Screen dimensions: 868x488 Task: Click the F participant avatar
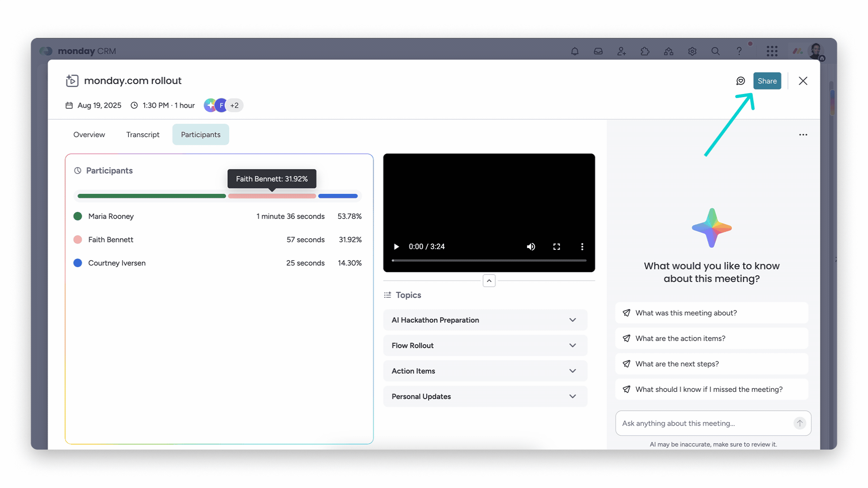(x=221, y=105)
